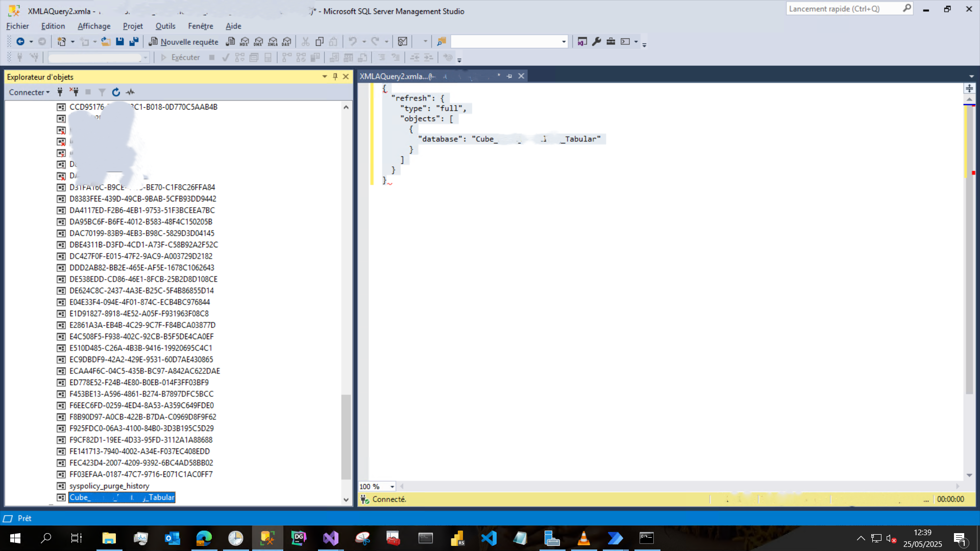Create a new MDX query
This screenshot has height=551, width=980.
(x=244, y=42)
